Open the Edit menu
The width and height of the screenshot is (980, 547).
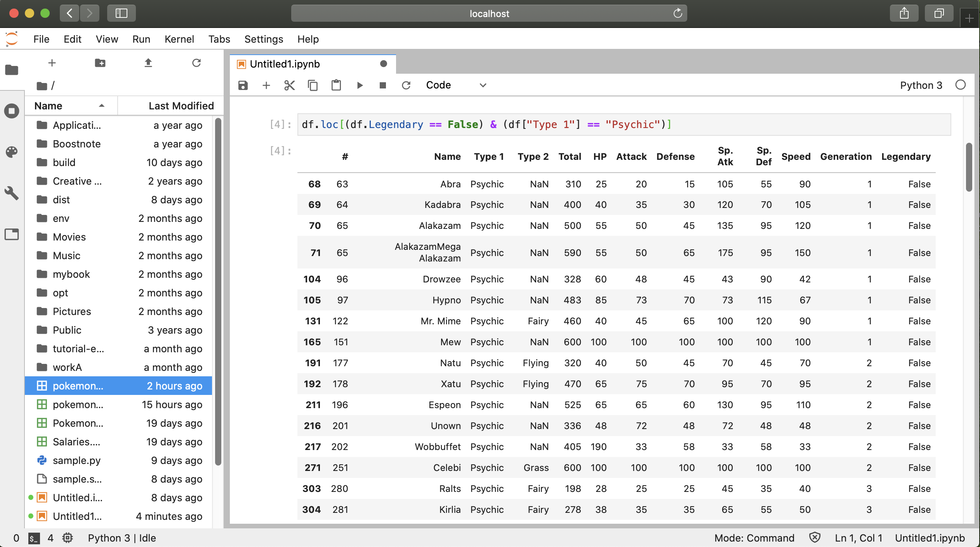pyautogui.click(x=73, y=39)
